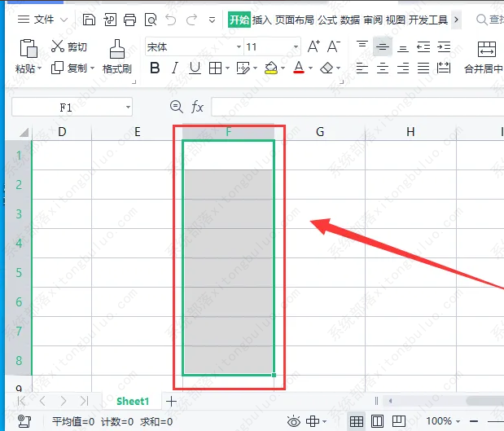Click the export to PDF icon

coord(110,20)
